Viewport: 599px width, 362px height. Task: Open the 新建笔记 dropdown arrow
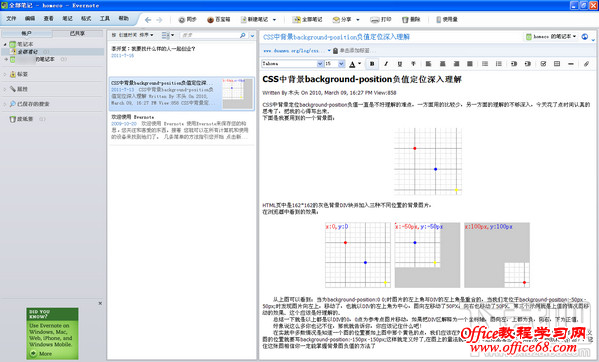tap(274, 20)
